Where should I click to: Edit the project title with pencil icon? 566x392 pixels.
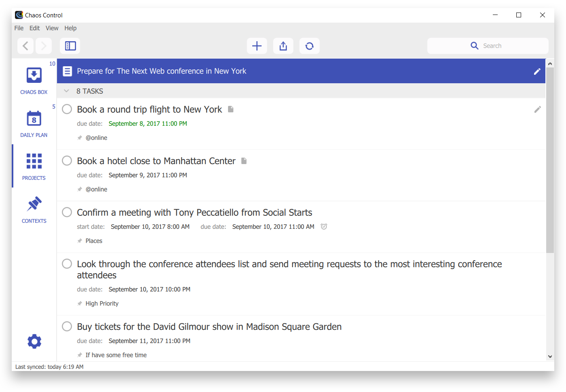point(537,72)
